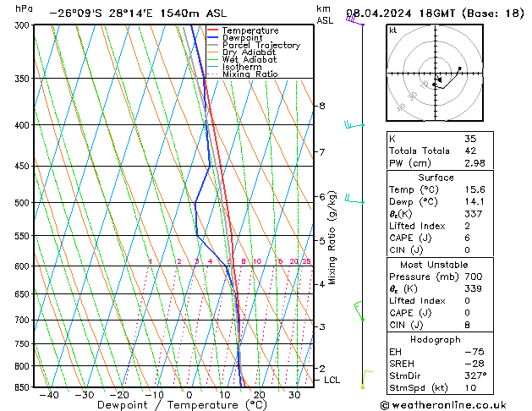Click the Pressure (mb) value 700
Viewport: 532px width, 411px height.
pos(474,277)
